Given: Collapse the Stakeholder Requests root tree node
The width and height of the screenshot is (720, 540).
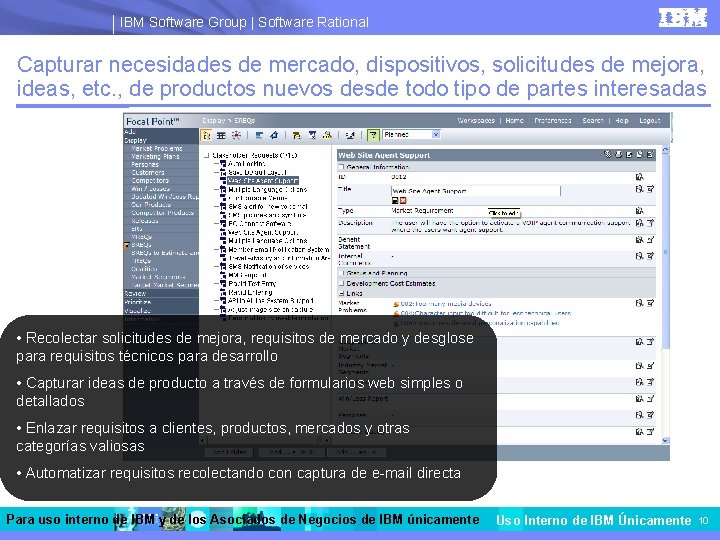Looking at the screenshot, I should (x=207, y=156).
